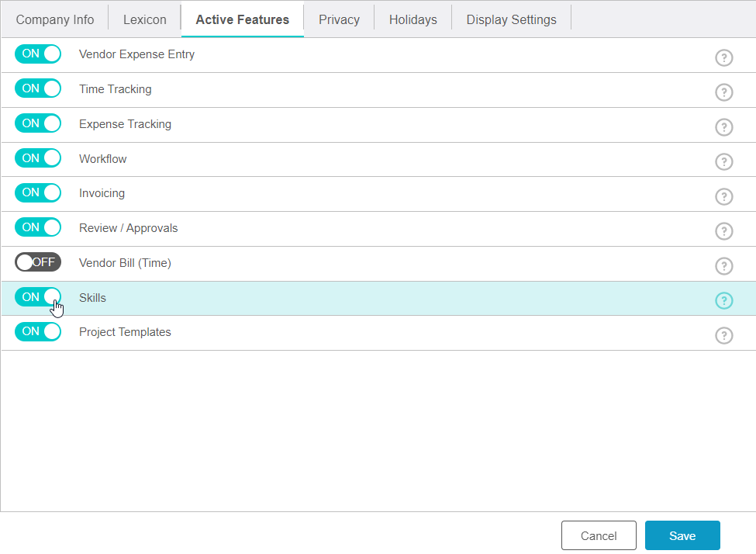Disable the Skills feature switch

coord(37,297)
